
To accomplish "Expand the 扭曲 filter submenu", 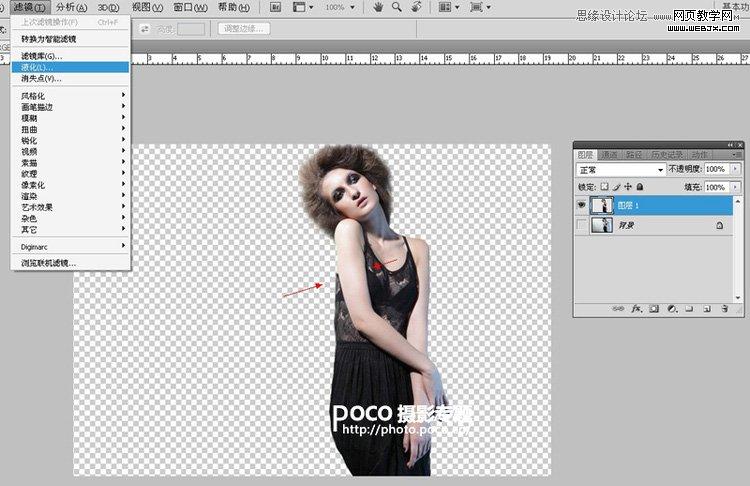I will tap(71, 129).
